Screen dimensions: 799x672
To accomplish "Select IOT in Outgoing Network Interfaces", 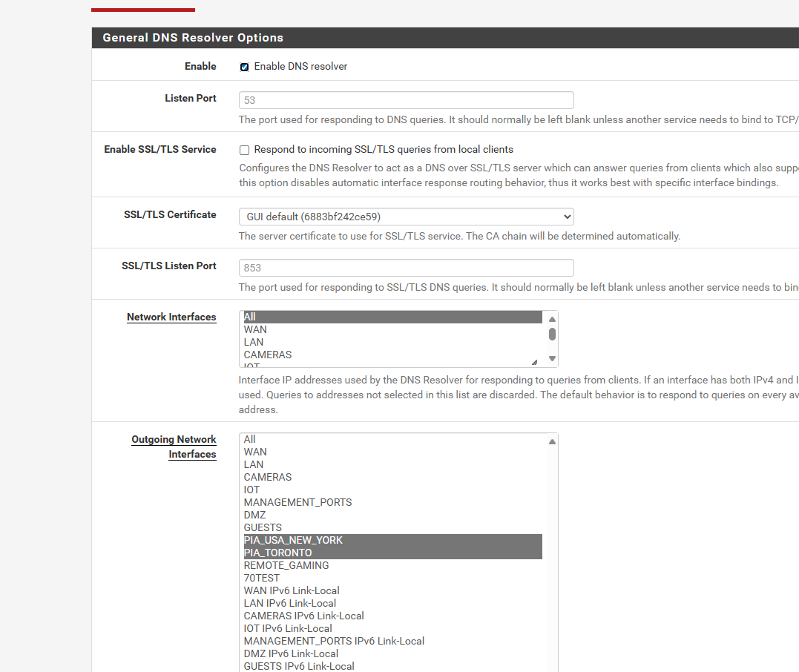I will click(x=393, y=490).
